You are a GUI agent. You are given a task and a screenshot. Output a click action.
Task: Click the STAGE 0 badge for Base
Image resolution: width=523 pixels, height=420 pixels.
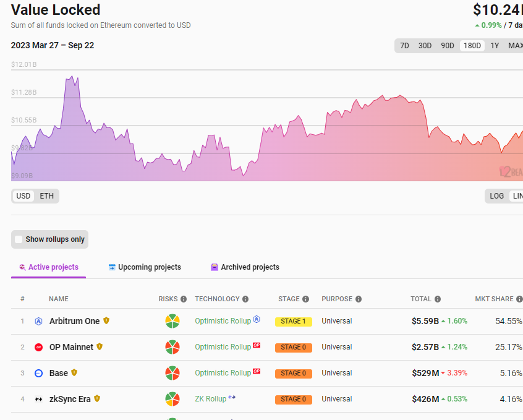click(x=294, y=374)
